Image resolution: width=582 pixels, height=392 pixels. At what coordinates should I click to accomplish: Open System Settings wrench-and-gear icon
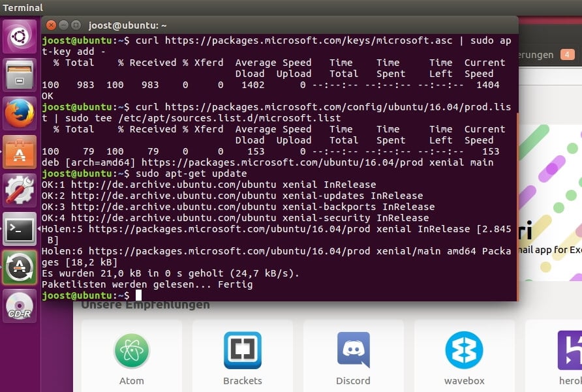(20, 190)
